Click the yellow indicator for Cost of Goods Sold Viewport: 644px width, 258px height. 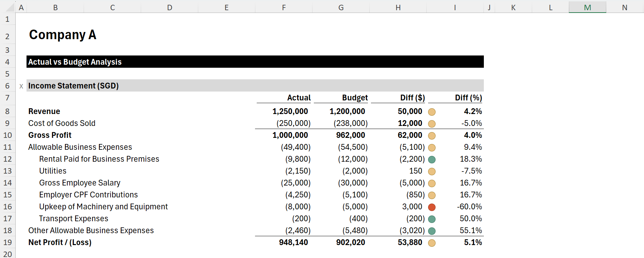432,124
